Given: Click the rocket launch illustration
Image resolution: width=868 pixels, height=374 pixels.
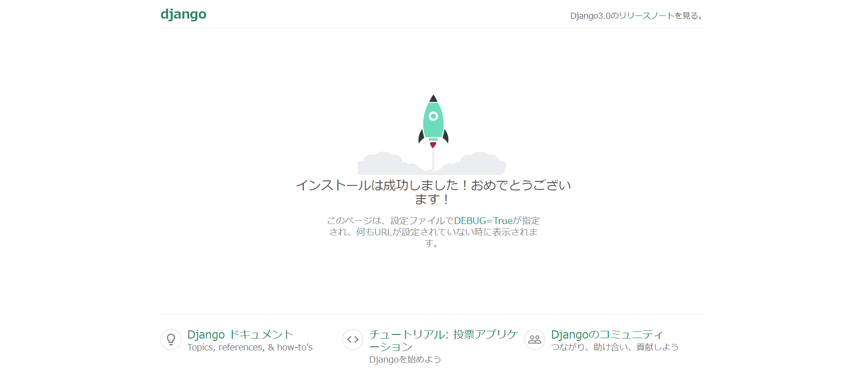Looking at the screenshot, I should [x=432, y=135].
